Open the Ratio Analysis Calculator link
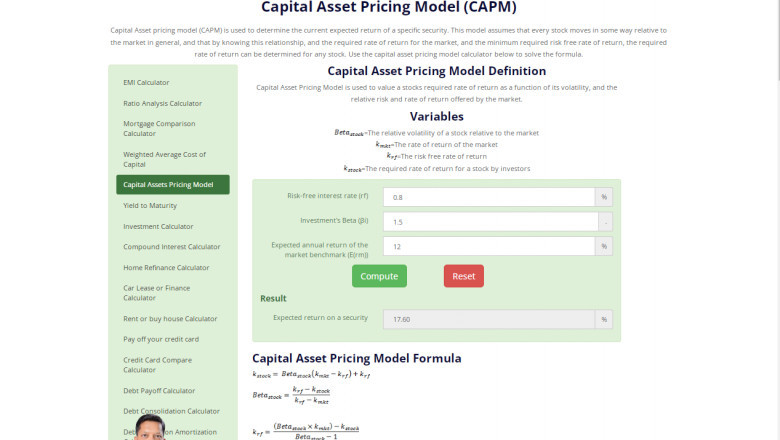 coord(162,103)
